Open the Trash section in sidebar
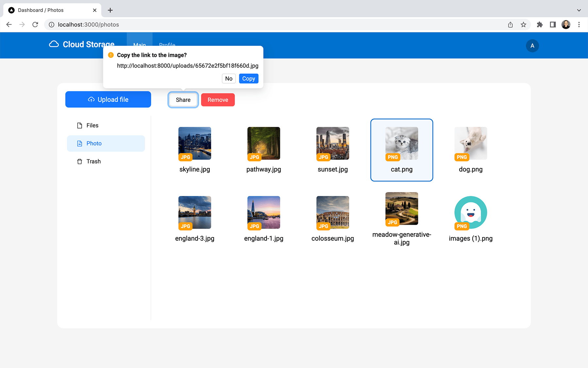This screenshot has width=588, height=368. tap(106, 162)
